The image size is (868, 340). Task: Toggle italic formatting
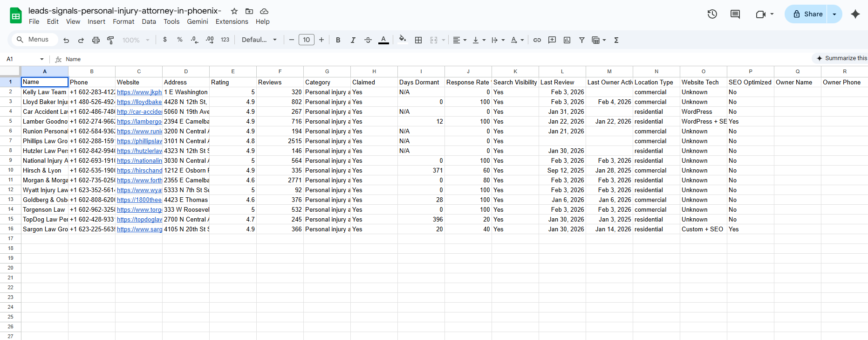coord(353,40)
